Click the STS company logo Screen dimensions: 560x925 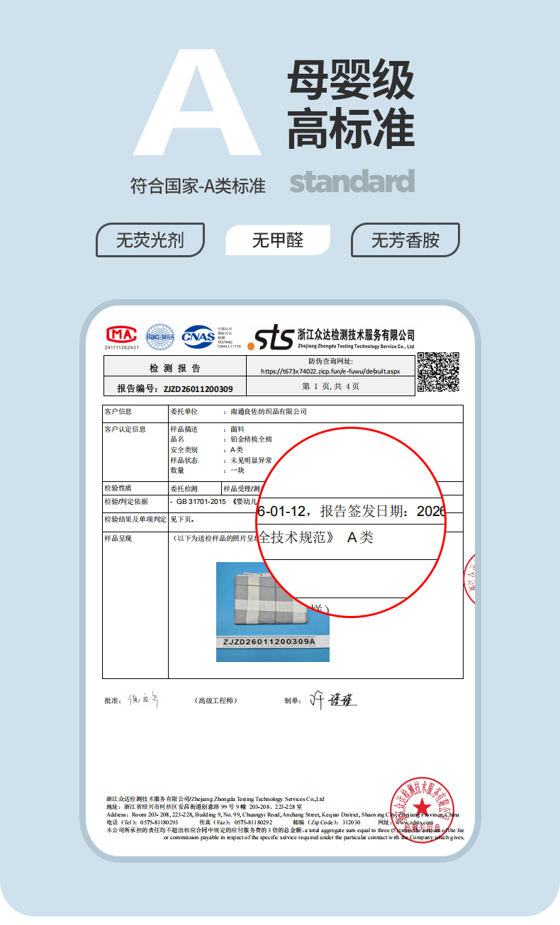pyautogui.click(x=269, y=337)
